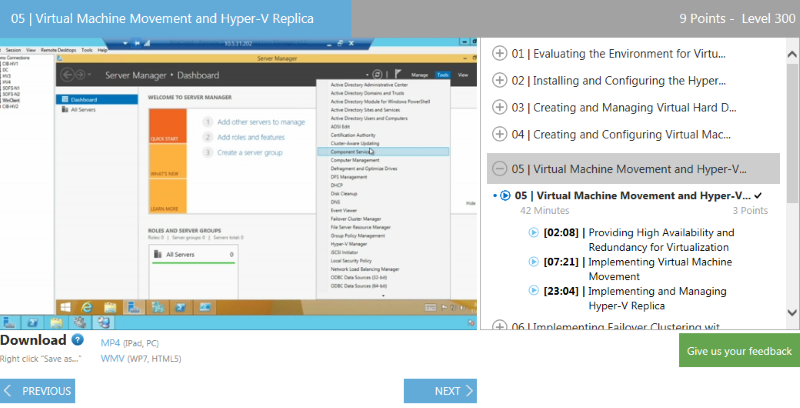The image size is (800, 408).
Task: Click the help icon beside Download
Action: [x=77, y=341]
